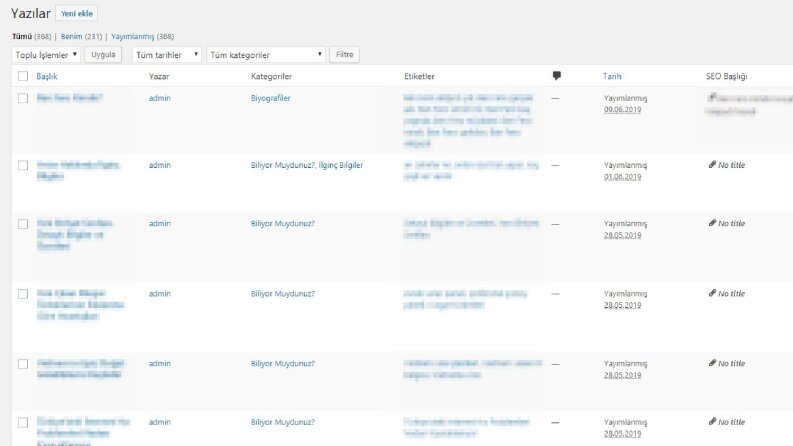The height and width of the screenshot is (446, 793).
Task: Apply bulk action with Uygula
Action: (103, 55)
